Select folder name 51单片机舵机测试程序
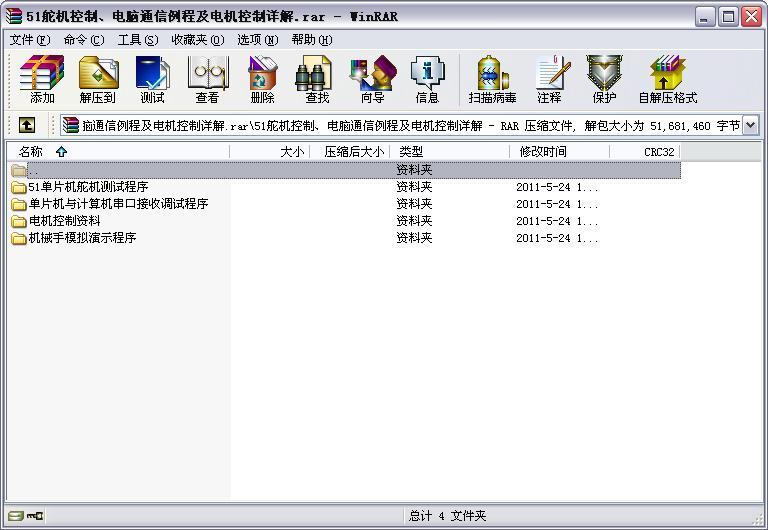This screenshot has width=768, height=530. point(88,187)
